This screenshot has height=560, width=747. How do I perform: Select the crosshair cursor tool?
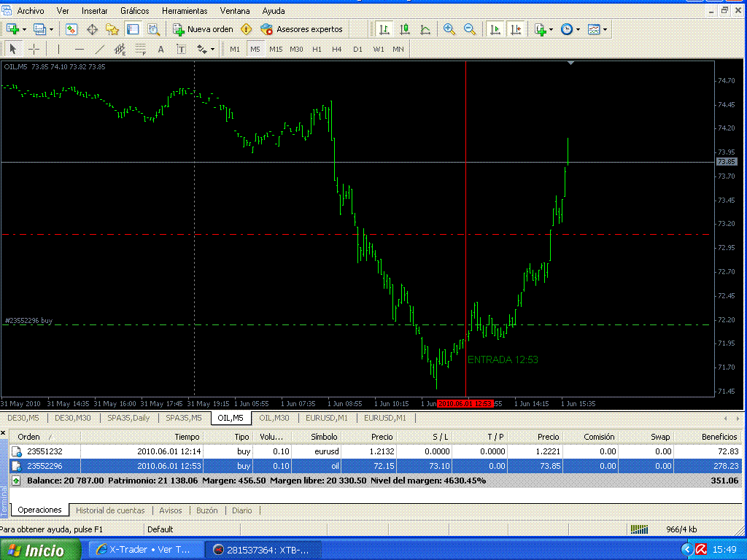click(34, 49)
